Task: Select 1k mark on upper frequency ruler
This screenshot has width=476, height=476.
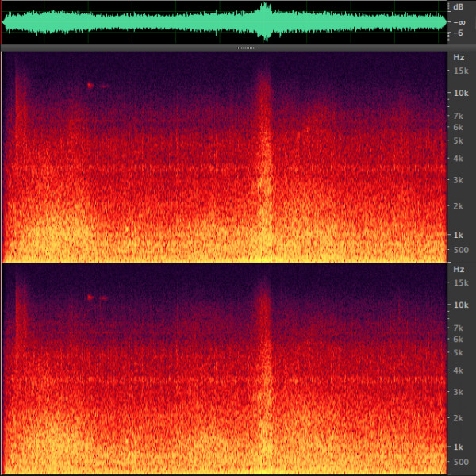Action: 459,235
